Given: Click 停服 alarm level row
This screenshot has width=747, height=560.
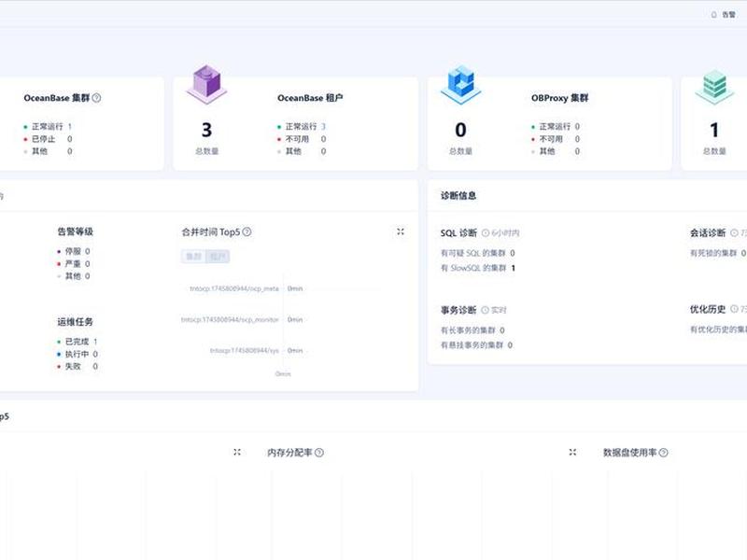Looking at the screenshot, I should (x=74, y=251).
